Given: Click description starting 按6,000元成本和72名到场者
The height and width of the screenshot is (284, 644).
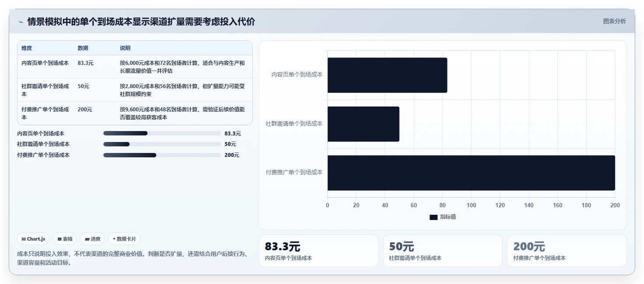Looking at the screenshot, I should coord(183,67).
